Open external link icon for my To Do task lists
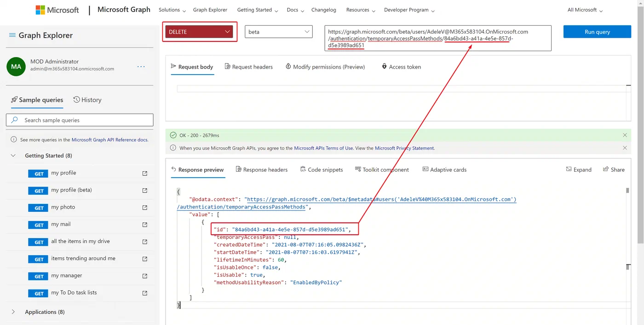 pos(145,293)
